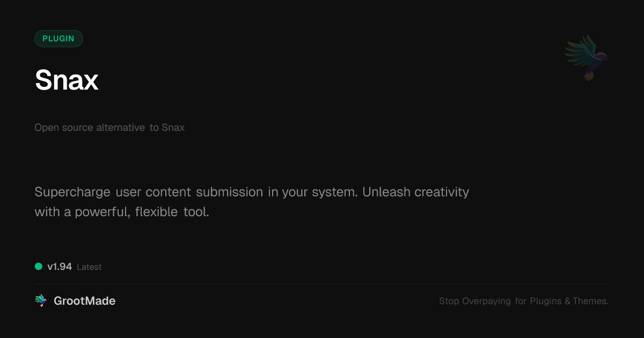Image resolution: width=644 pixels, height=338 pixels.
Task: Click "user content submission" in the description
Action: [189, 192]
